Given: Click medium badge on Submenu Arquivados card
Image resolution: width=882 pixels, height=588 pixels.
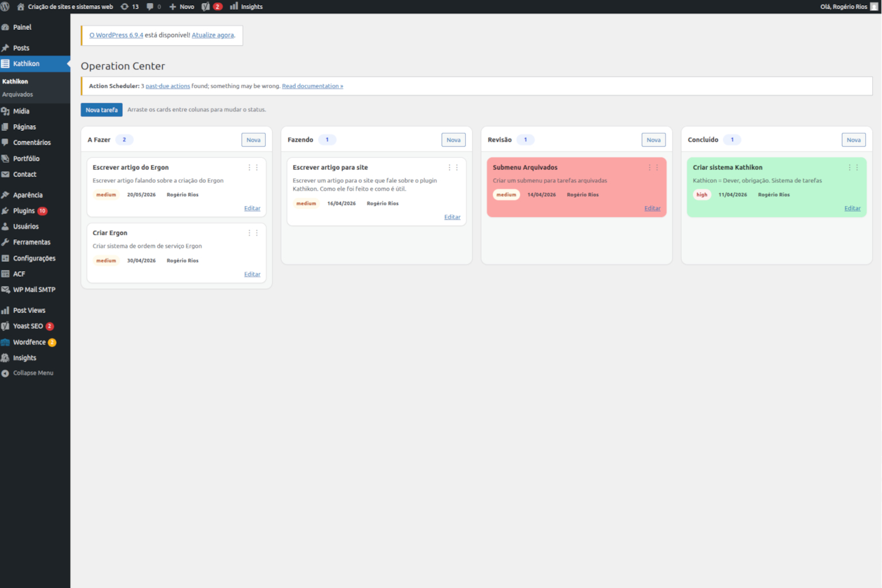Looking at the screenshot, I should click(506, 195).
